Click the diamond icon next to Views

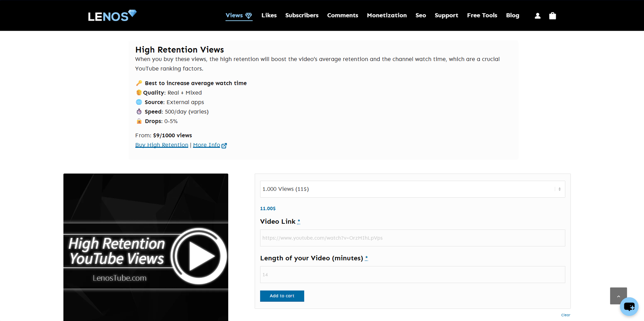(249, 16)
